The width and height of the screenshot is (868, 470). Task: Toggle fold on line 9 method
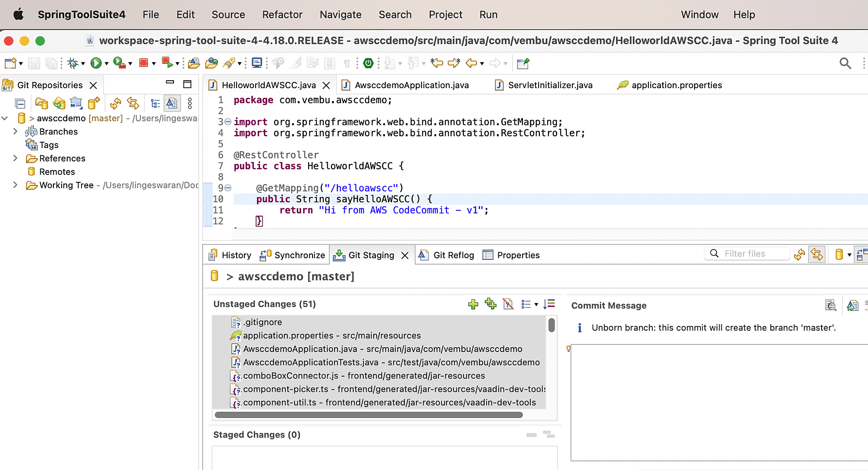tap(228, 188)
